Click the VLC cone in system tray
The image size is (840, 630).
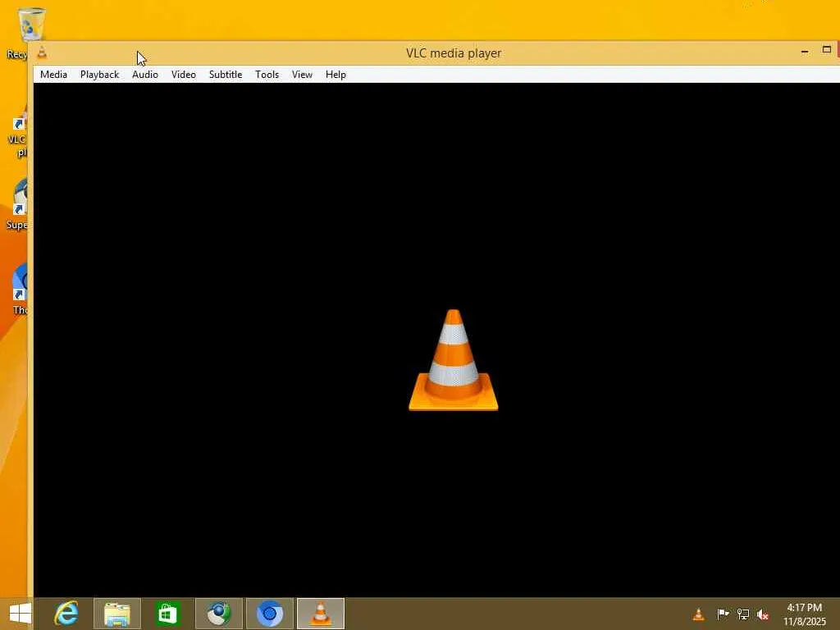pos(699,614)
